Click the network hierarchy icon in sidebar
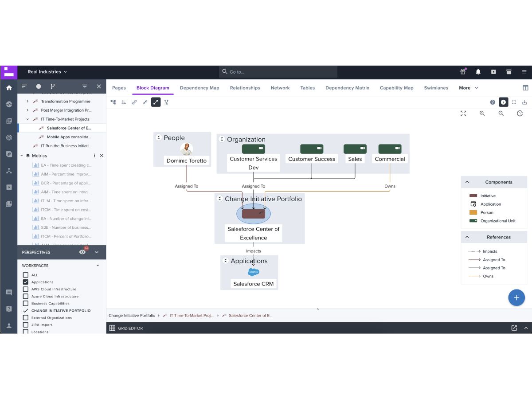This screenshot has width=532, height=399. tap(9, 171)
